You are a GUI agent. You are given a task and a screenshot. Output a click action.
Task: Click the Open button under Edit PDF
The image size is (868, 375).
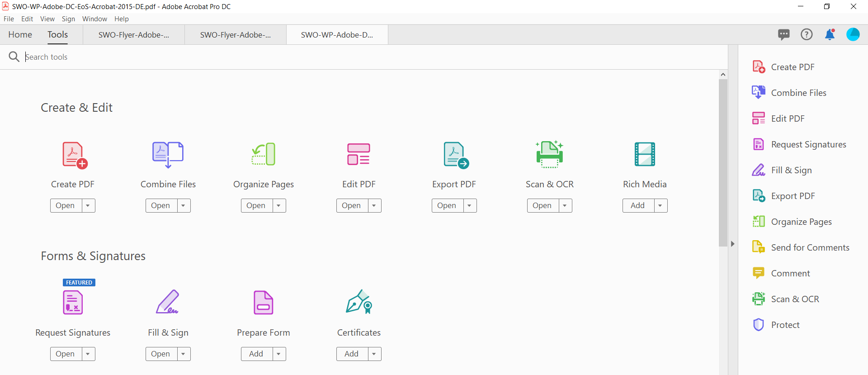[x=351, y=205]
